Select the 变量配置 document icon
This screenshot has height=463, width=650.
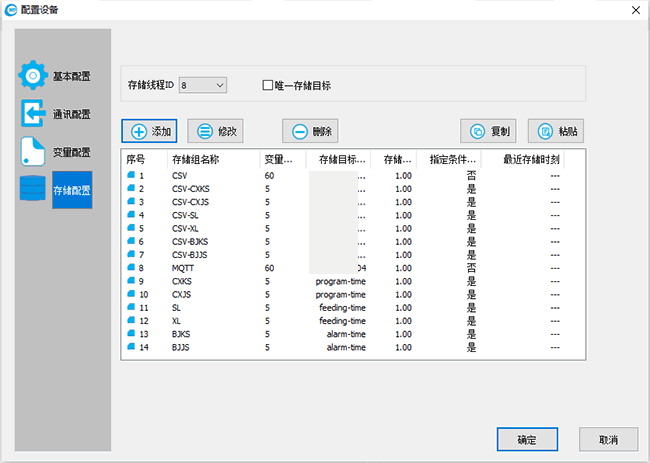coord(34,152)
